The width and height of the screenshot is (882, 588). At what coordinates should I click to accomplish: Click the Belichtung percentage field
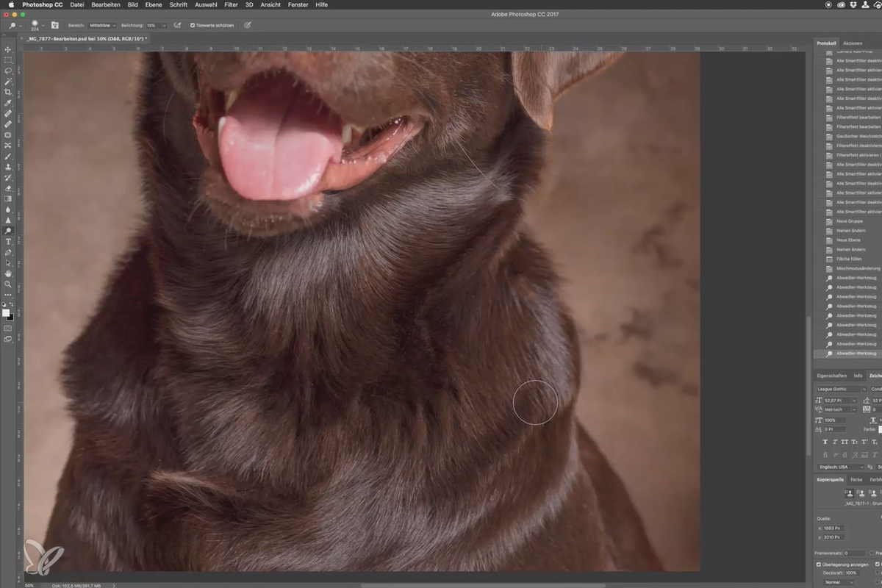(155, 25)
